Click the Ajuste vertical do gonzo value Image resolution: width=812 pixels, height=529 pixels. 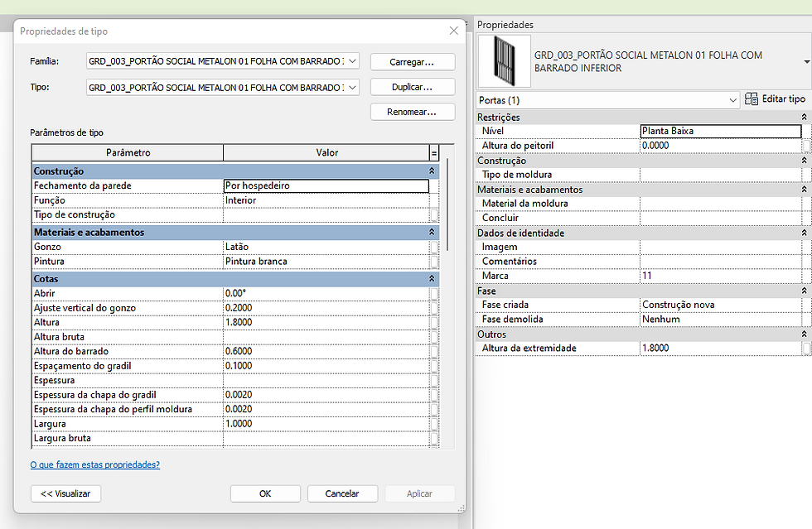(326, 308)
